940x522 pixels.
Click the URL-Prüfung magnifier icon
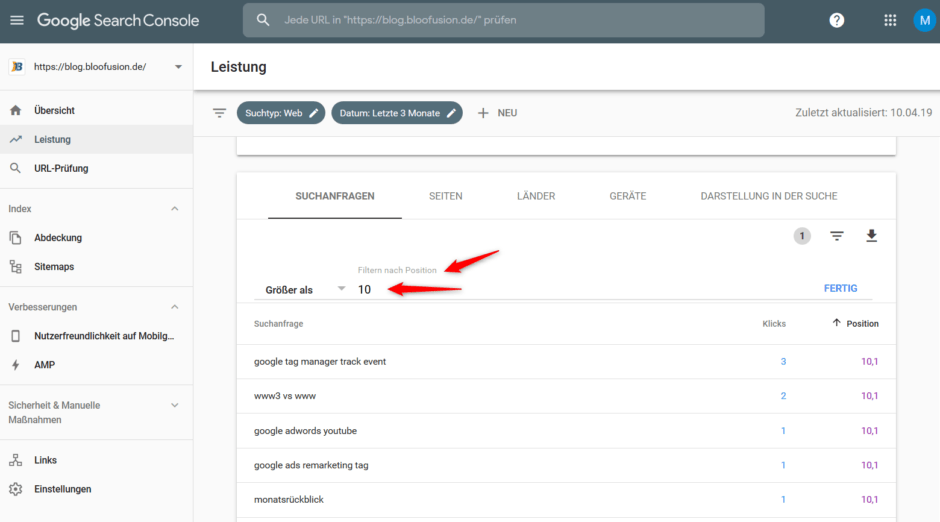16,168
